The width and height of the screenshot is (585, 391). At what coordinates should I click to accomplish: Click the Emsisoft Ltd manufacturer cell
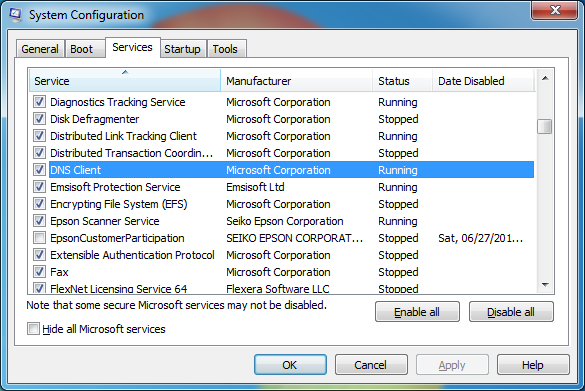(x=255, y=187)
